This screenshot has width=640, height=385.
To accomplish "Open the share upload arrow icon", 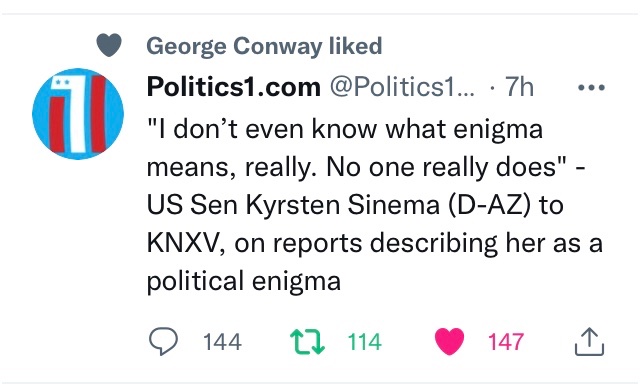I will coord(589,341).
